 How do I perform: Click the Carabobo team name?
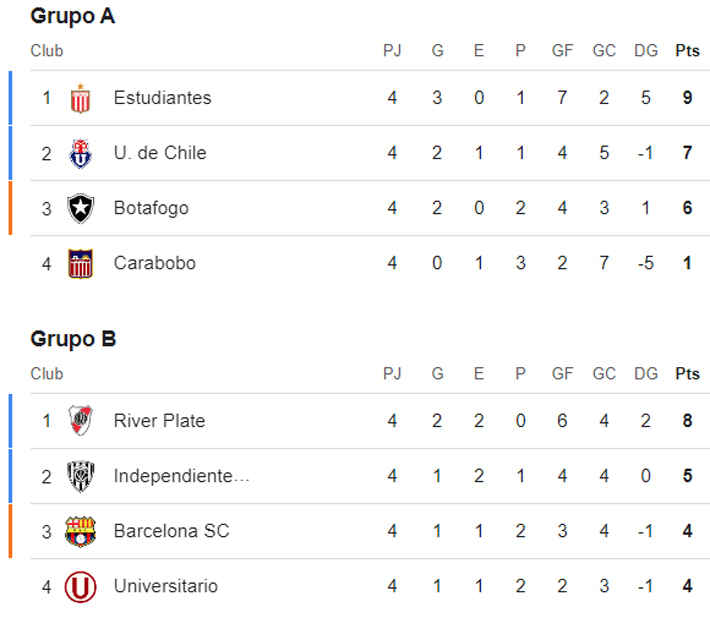point(154,263)
